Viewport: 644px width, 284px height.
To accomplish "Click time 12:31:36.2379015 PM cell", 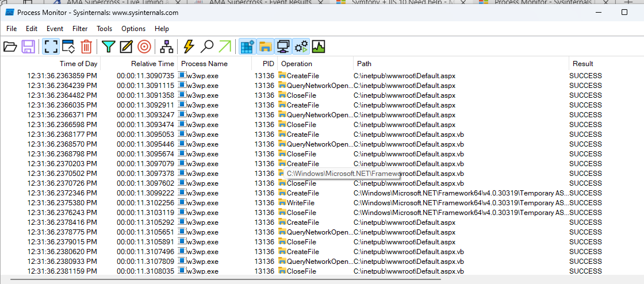I will (x=62, y=241).
